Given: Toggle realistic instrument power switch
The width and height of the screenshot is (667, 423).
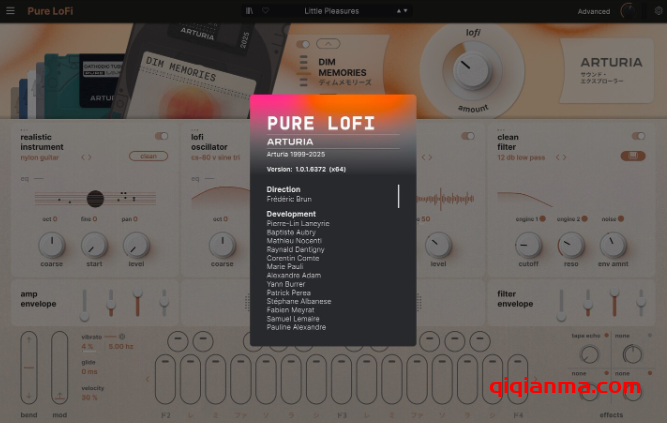Looking at the screenshot, I should point(161,136).
